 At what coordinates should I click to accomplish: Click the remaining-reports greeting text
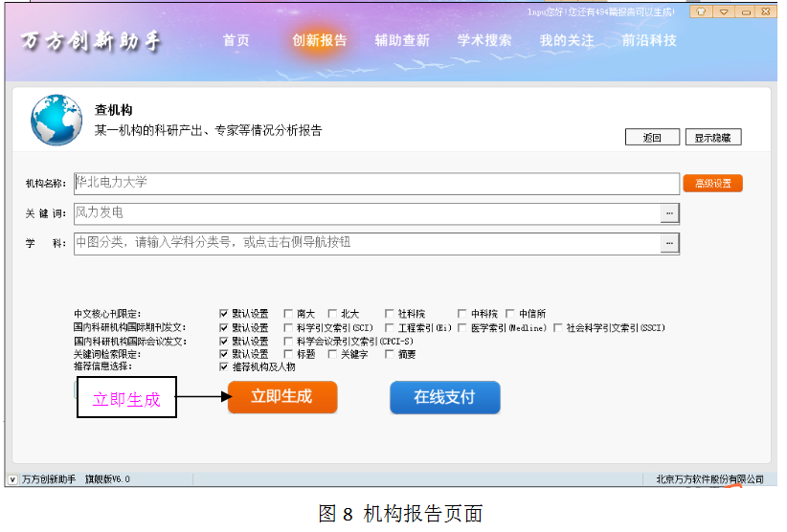click(601, 12)
